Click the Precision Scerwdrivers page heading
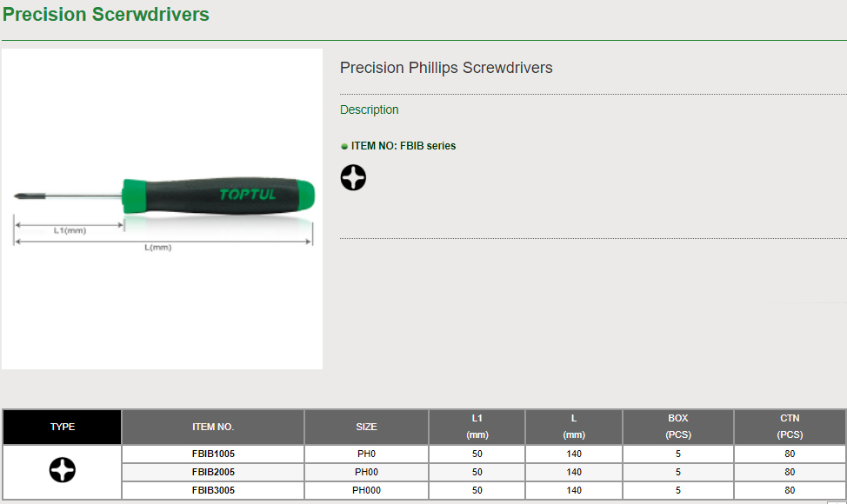This screenshot has height=504, width=847. (105, 15)
